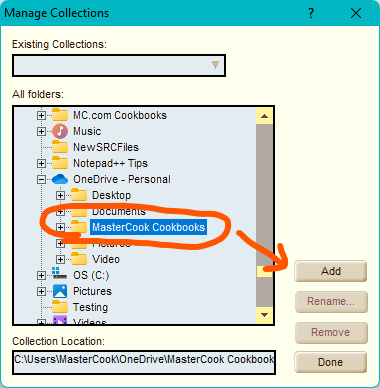Screen dimensions: 380x388
Task: Click the MC.com Cookbooks folder icon
Action: point(60,115)
